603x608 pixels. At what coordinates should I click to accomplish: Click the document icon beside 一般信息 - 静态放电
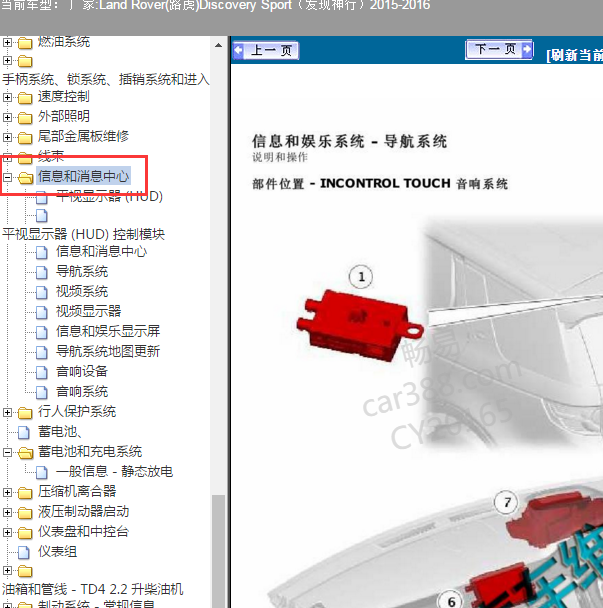(x=42, y=473)
